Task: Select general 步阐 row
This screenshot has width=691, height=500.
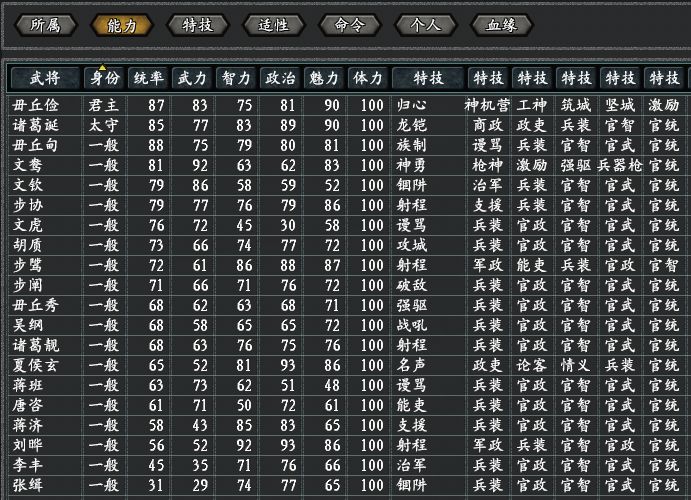Action: 349,285
